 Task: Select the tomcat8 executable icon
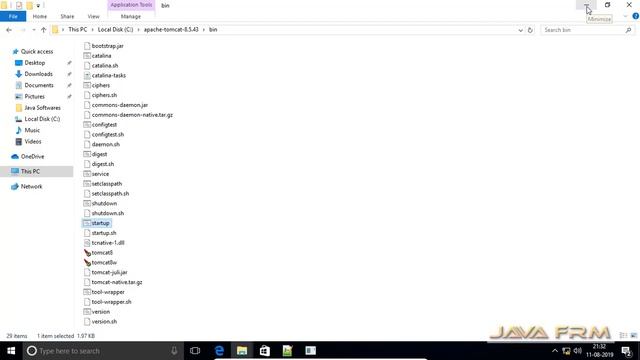coord(87,253)
